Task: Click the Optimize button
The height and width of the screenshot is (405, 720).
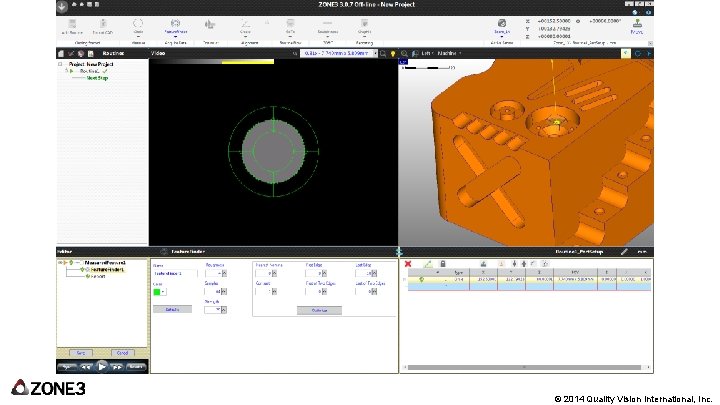Action: coord(319,310)
